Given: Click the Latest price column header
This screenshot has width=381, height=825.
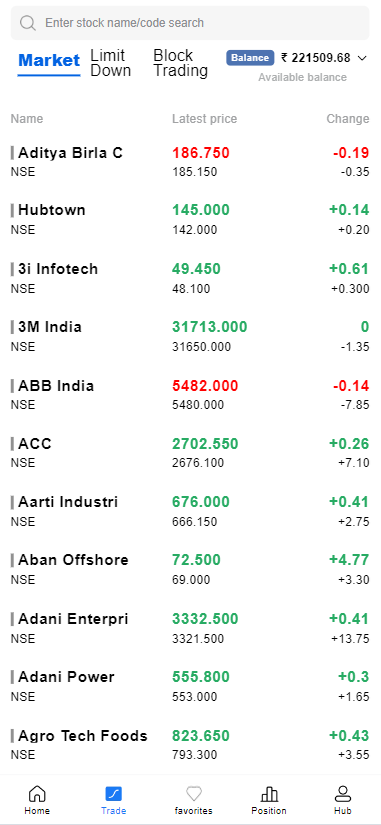Looking at the screenshot, I should click(205, 119).
